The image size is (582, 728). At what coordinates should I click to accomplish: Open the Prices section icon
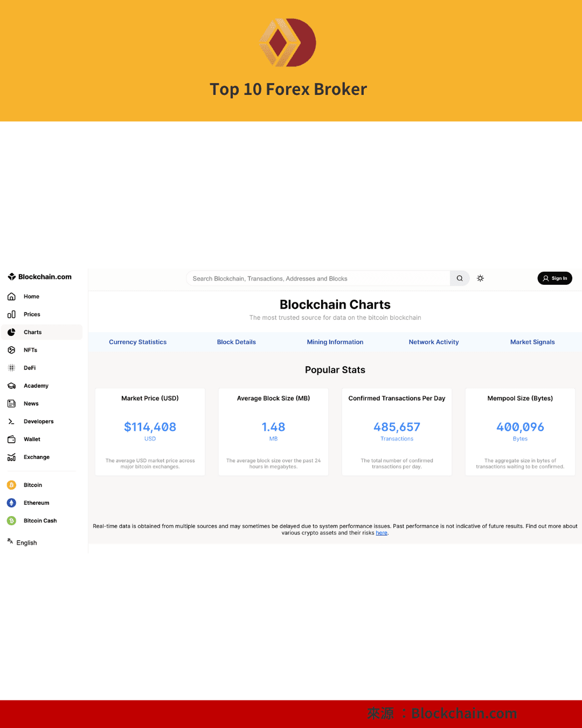12,314
